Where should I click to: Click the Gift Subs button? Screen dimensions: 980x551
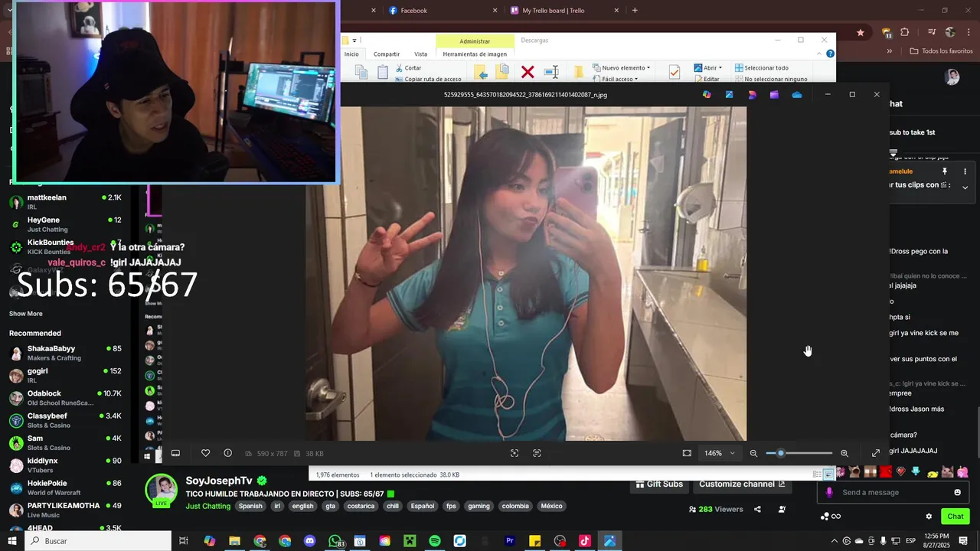[x=658, y=484]
